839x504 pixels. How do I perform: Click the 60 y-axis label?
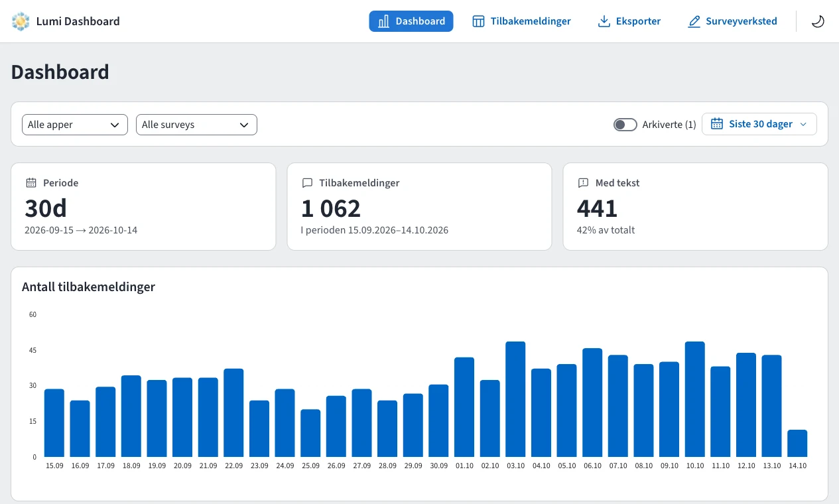32,314
